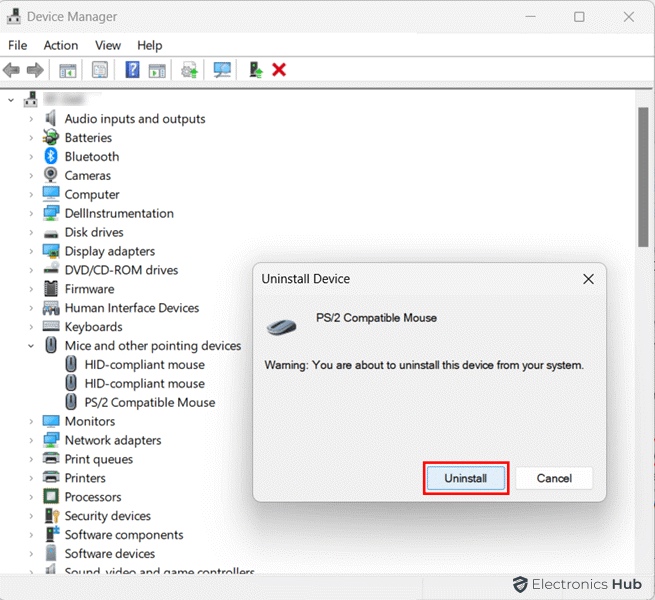Close the Uninstall Device dialog
Image resolution: width=655 pixels, height=600 pixels.
(588, 279)
